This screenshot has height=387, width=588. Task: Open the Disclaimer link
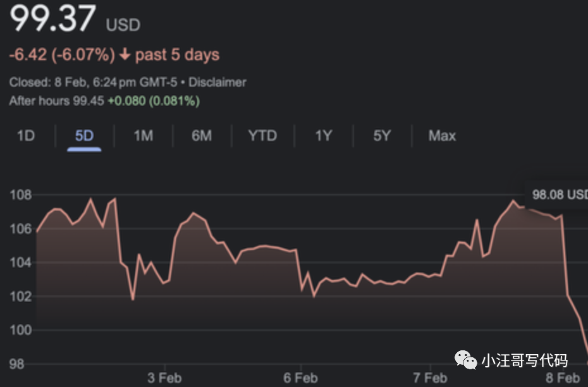pos(217,82)
